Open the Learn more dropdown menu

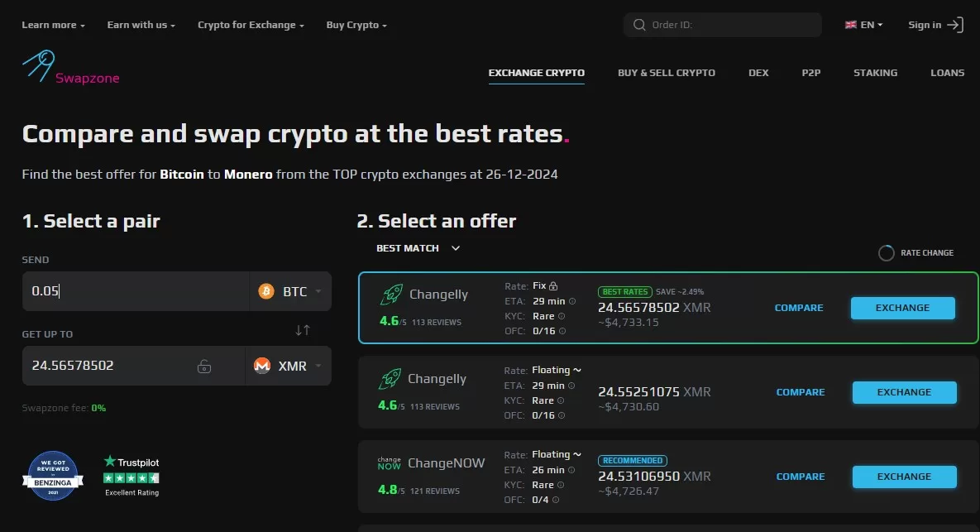[53, 25]
